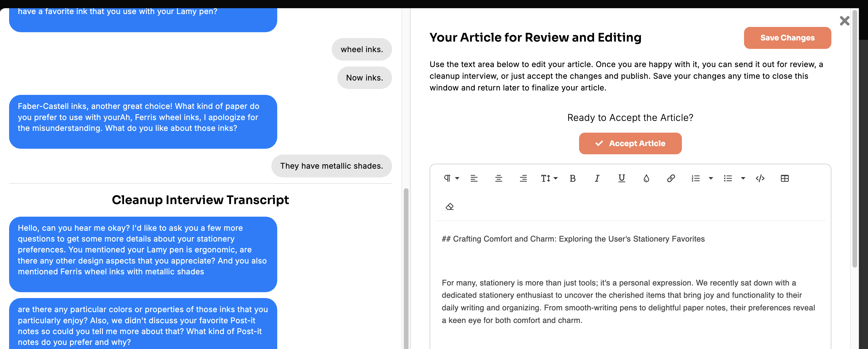Open the paragraph format dropdown arrow

point(457,178)
